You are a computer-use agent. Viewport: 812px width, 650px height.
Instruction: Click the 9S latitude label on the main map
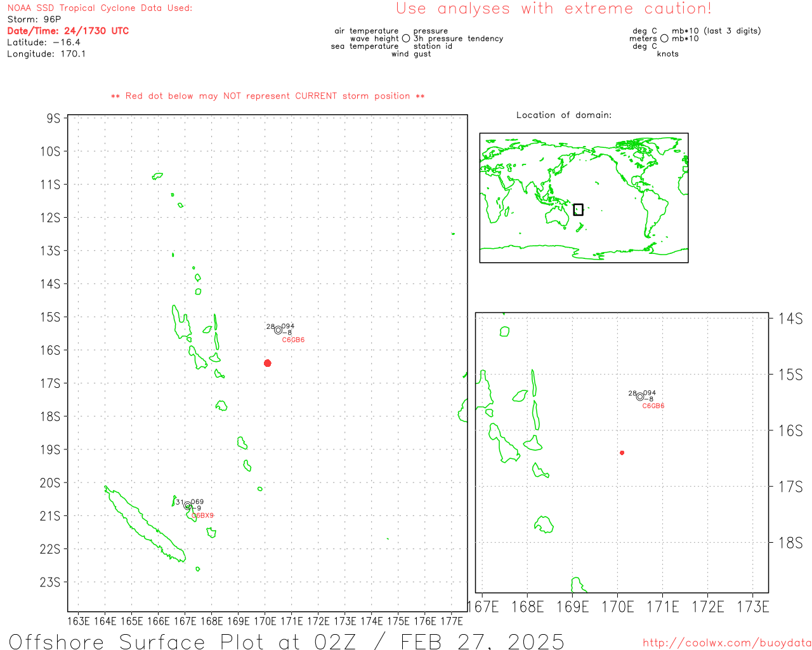(53, 119)
